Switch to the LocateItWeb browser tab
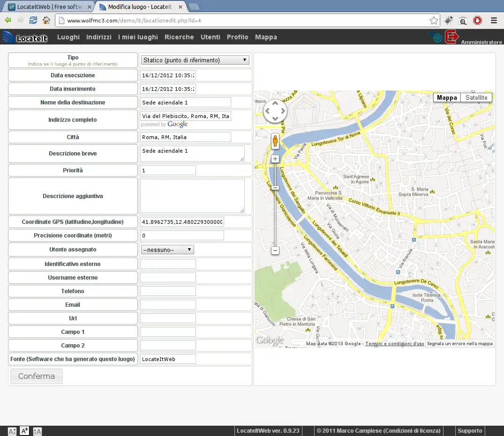Image resolution: width=504 pixels, height=436 pixels. (x=47, y=7)
